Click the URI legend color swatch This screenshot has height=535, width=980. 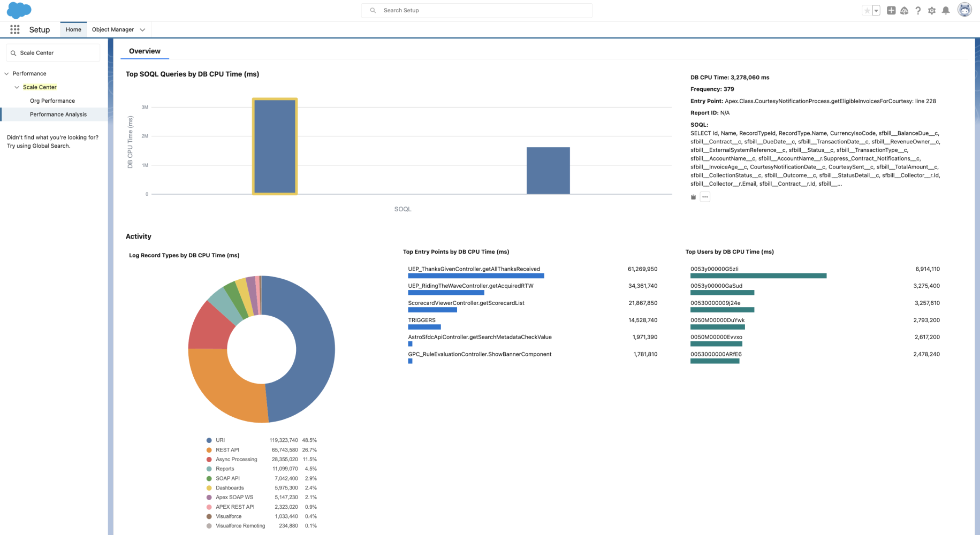point(209,440)
